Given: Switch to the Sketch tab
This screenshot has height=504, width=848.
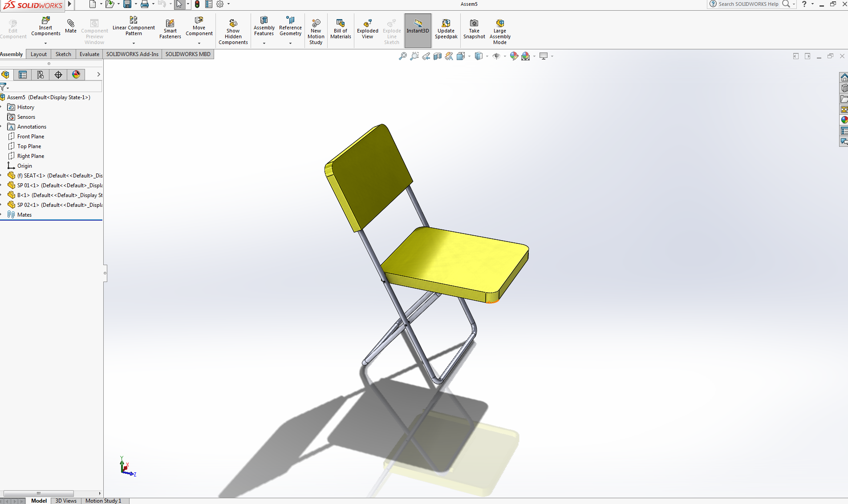Looking at the screenshot, I should pyautogui.click(x=63, y=54).
